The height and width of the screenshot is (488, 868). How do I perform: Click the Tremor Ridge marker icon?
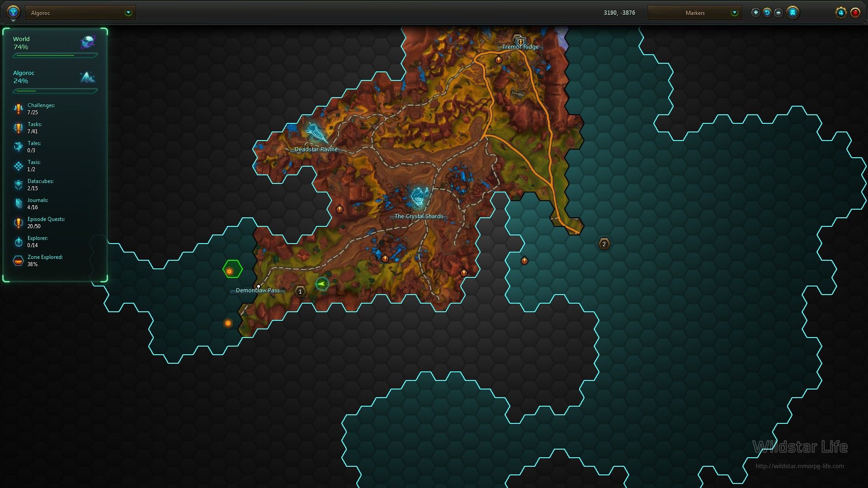(x=520, y=41)
